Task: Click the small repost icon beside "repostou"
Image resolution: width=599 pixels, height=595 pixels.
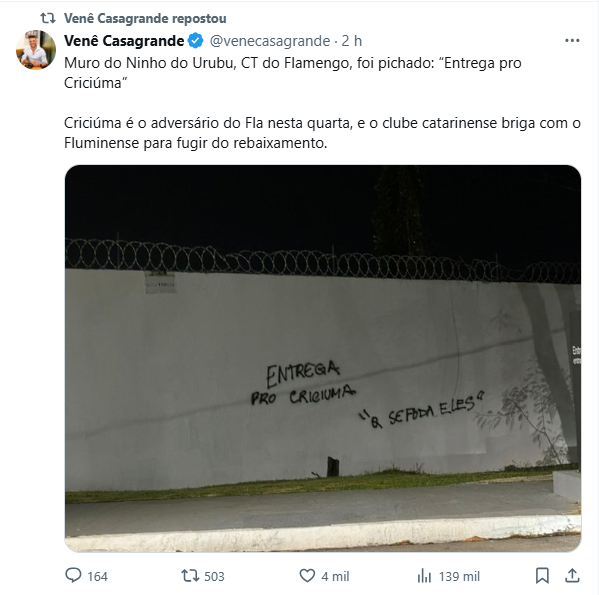Action: (48, 18)
